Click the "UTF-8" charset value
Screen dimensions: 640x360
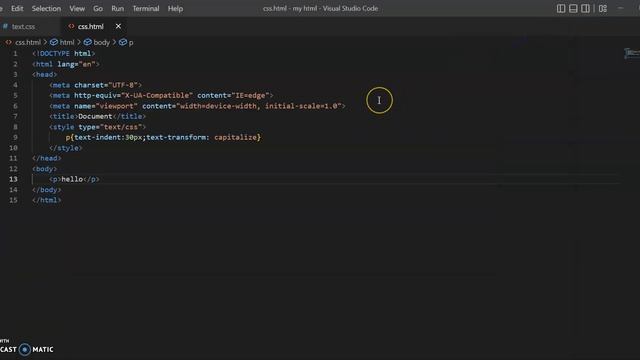tap(123, 85)
